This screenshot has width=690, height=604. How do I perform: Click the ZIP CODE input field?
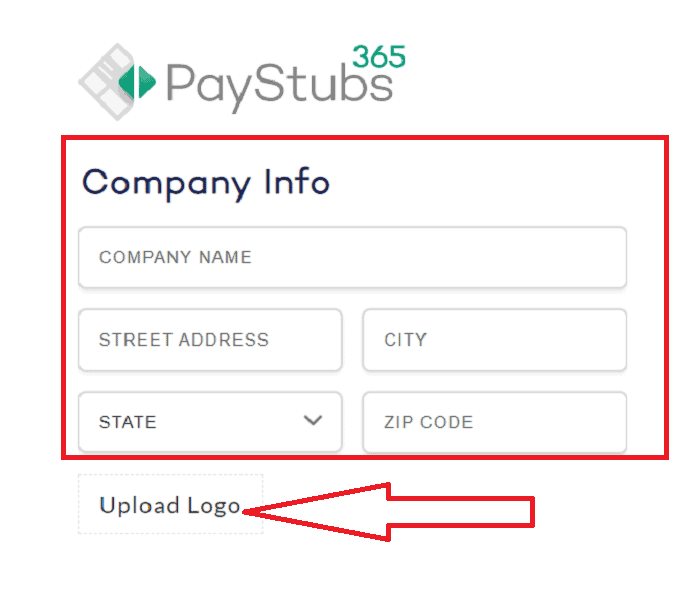coord(495,422)
